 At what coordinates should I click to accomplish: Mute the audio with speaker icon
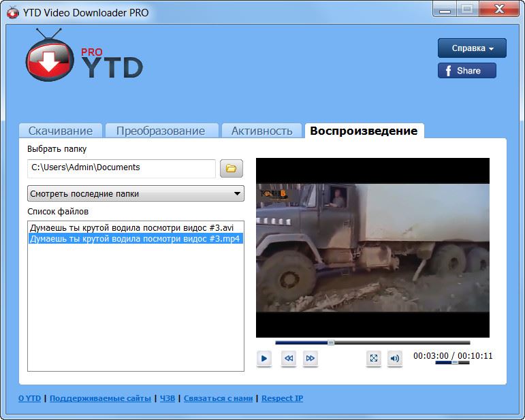click(395, 358)
